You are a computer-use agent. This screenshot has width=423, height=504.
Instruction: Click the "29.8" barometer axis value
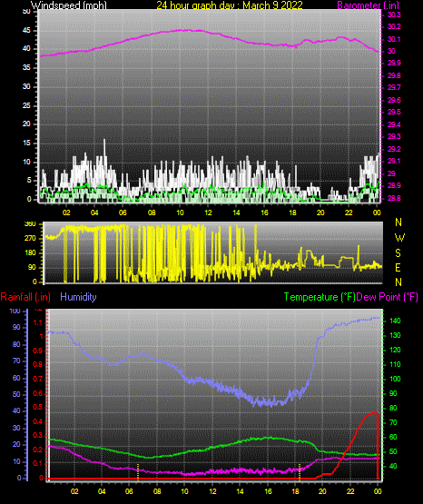(x=394, y=75)
